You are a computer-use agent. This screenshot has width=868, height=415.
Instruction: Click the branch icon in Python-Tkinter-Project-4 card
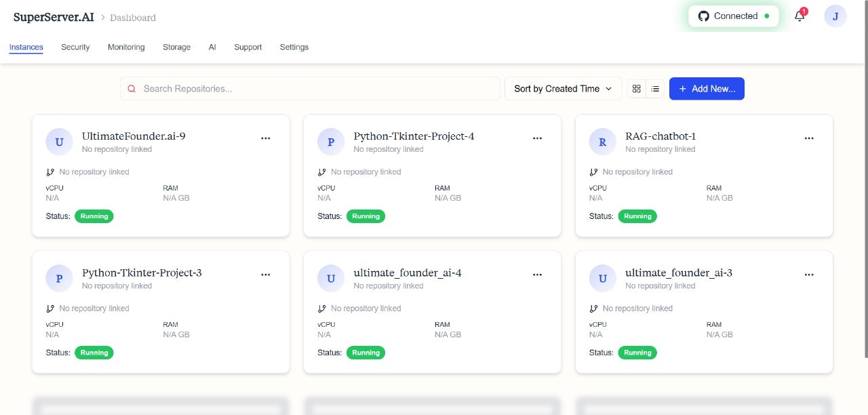(x=322, y=172)
